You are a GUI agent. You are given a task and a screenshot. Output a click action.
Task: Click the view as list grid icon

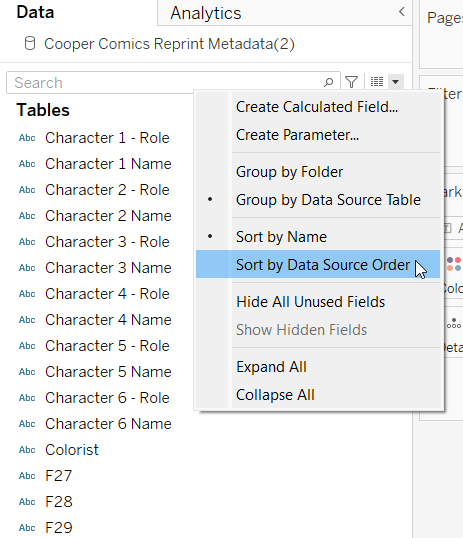click(x=377, y=82)
